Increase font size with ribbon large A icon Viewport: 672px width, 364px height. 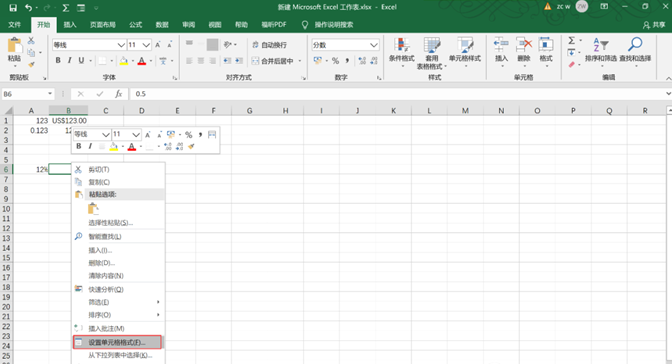click(158, 45)
